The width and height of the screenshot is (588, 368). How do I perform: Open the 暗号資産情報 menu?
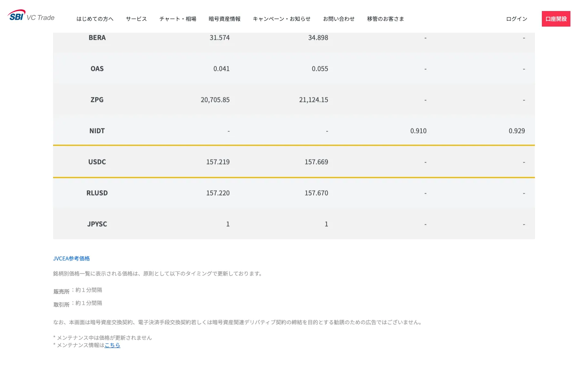pyautogui.click(x=225, y=19)
